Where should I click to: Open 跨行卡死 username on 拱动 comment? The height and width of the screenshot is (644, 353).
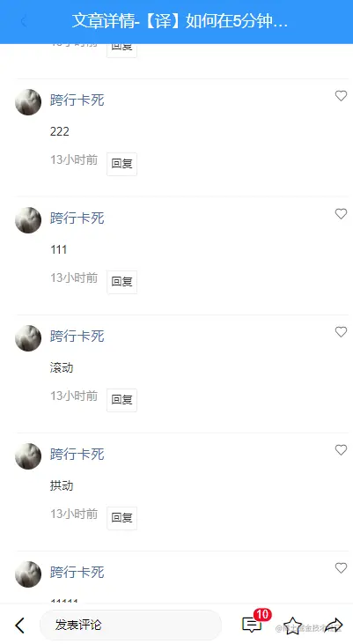[x=77, y=455]
